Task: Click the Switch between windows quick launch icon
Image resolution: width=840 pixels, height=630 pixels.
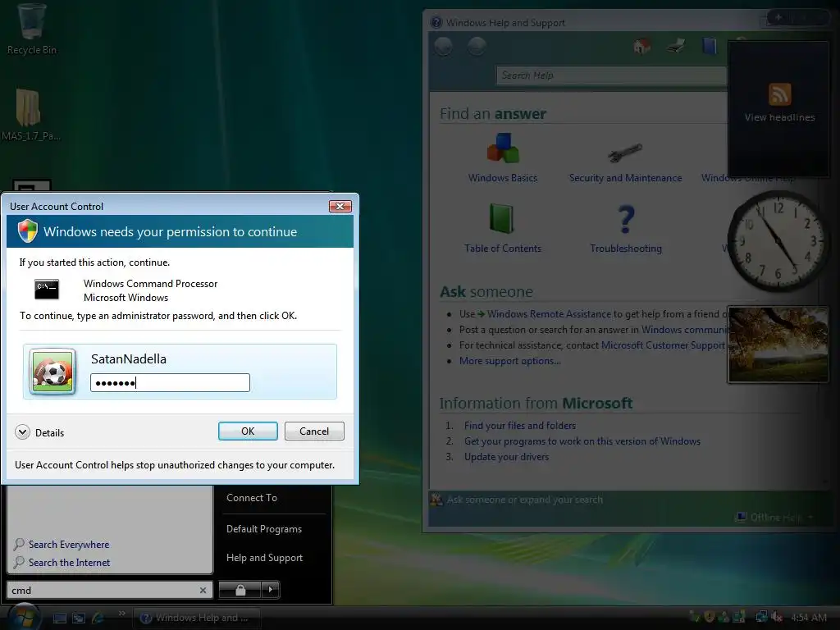Action: [78, 619]
